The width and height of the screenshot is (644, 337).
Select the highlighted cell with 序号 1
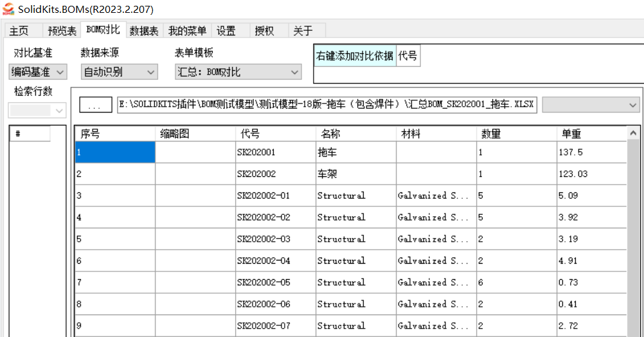[x=115, y=152]
